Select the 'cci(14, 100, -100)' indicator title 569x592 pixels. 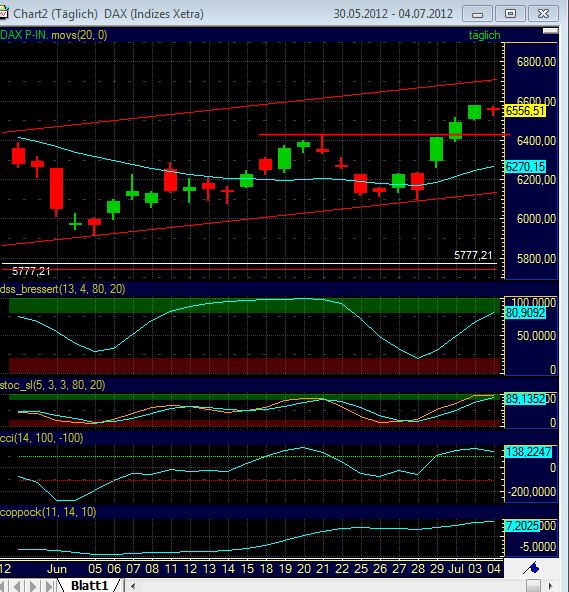point(42,438)
